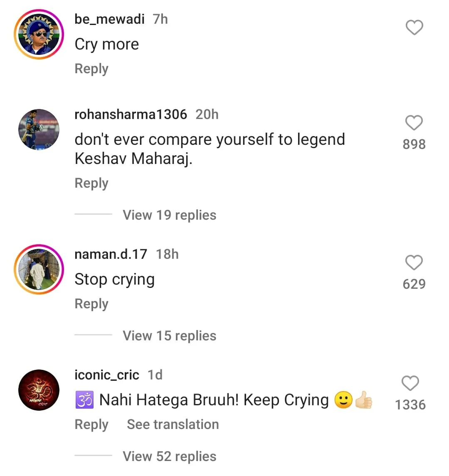The width and height of the screenshot is (449, 476).
Task: Open rohansharma1306's profile picture
Action: point(39,130)
